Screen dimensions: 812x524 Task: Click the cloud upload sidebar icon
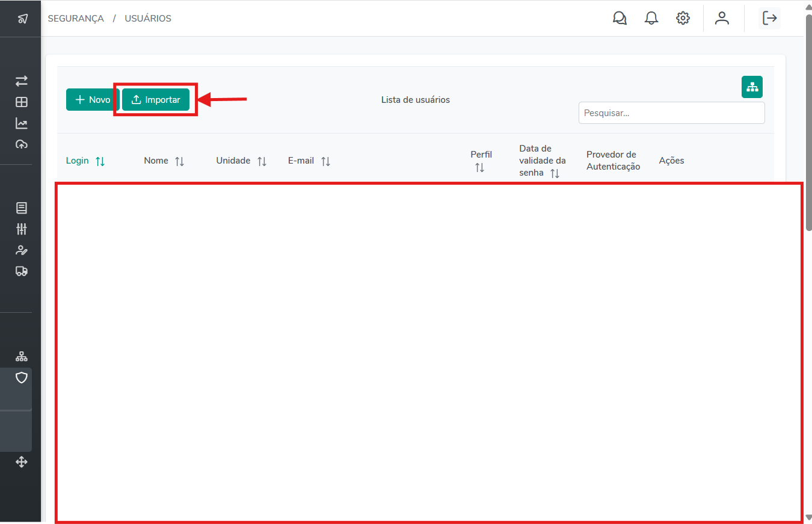(x=22, y=144)
